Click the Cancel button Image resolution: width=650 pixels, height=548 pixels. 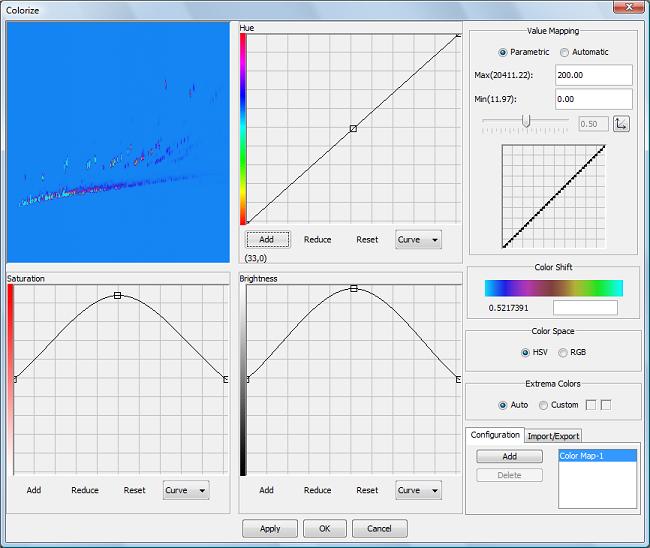(x=379, y=529)
